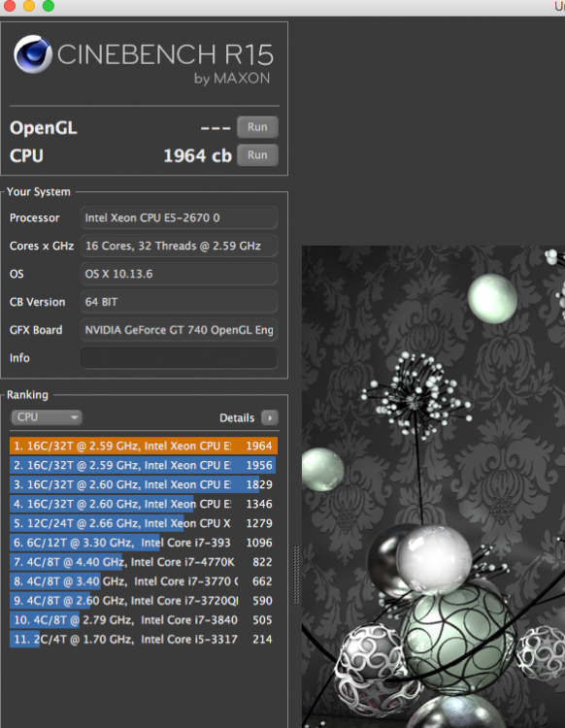Select ranking row 5 12C/24T Xeon 1279
The image size is (565, 728).
[x=144, y=523]
